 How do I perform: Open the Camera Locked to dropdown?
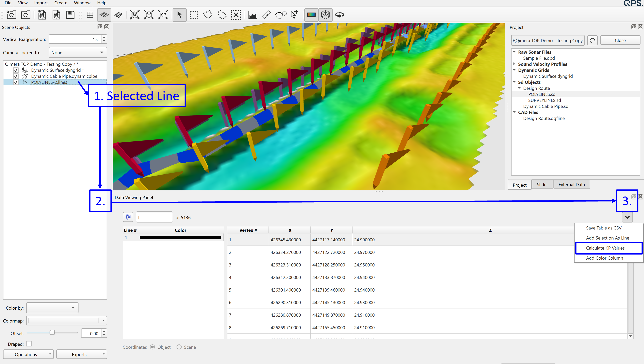[78, 52]
